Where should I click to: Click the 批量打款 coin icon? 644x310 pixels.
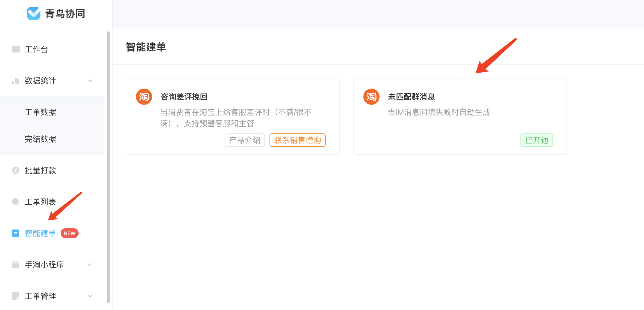click(16, 170)
